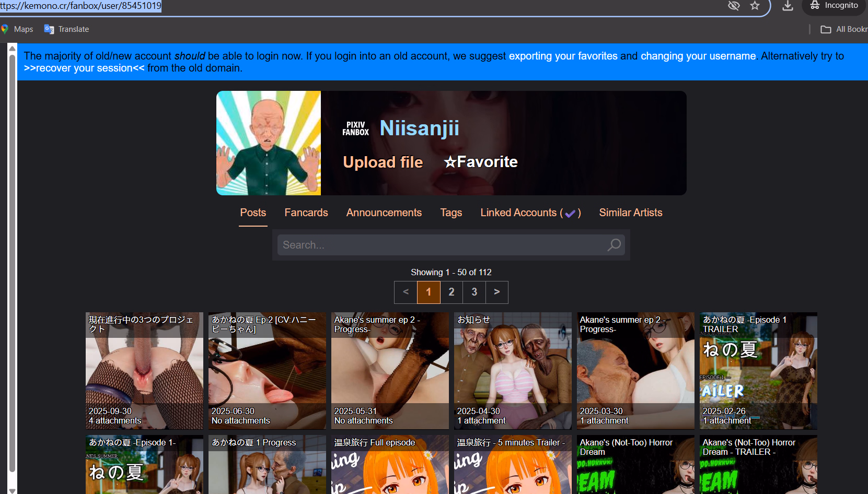
Task: Switch to the Fancards tab
Action: tap(306, 213)
